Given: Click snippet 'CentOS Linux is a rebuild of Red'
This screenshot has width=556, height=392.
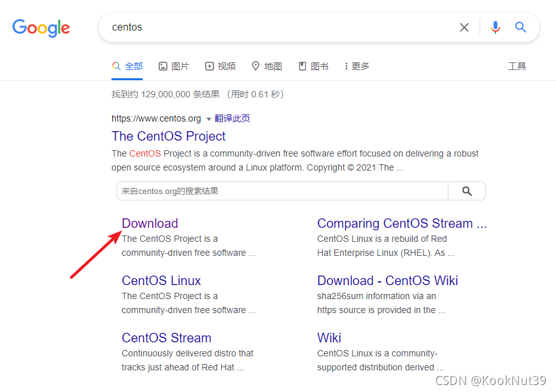Looking at the screenshot, I should (382, 239).
